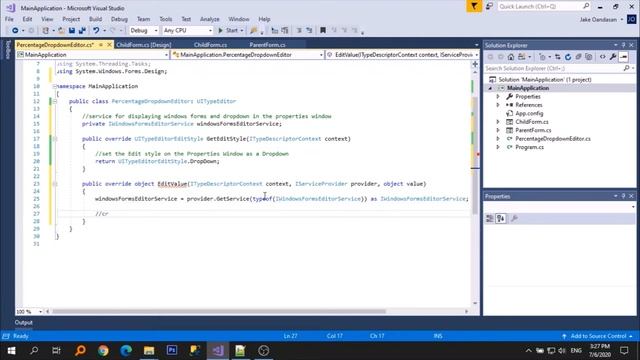Open Microsoft Edge from the taskbar
This screenshot has height=360, width=640.
coord(126,350)
